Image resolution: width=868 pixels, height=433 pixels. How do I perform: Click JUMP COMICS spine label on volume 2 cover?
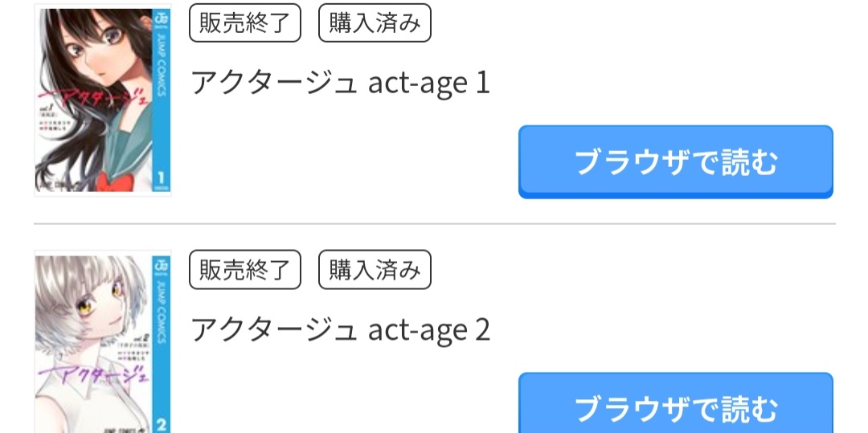[x=160, y=313]
